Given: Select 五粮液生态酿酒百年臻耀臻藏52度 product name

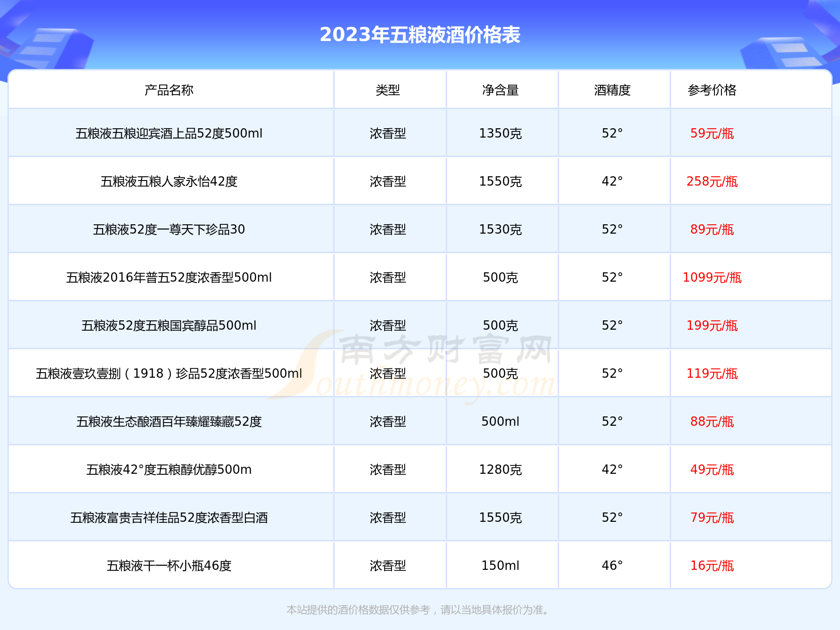Looking at the screenshot, I should (169, 422).
